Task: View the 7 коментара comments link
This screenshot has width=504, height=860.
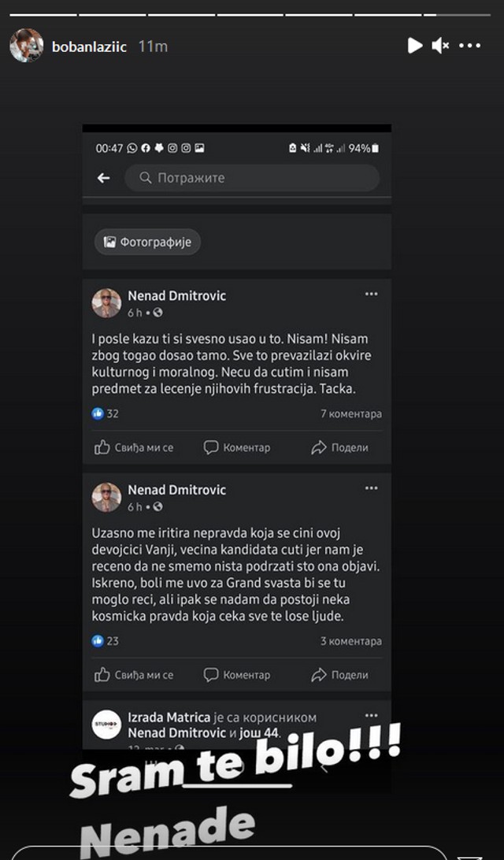Action: click(x=351, y=414)
